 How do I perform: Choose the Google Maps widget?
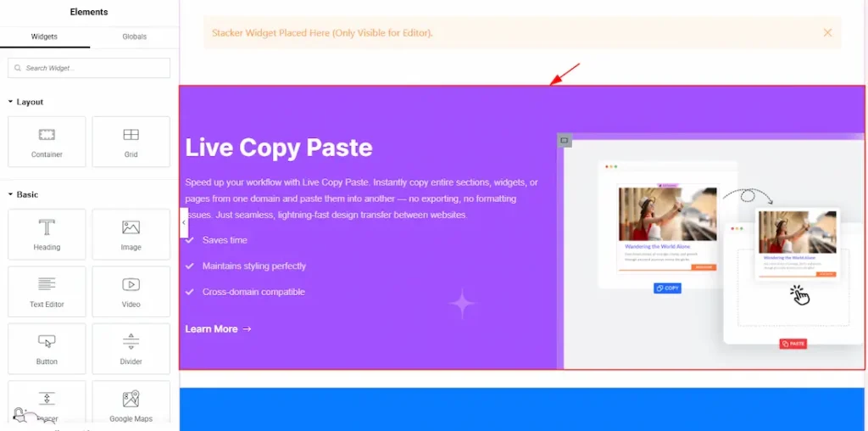click(131, 403)
